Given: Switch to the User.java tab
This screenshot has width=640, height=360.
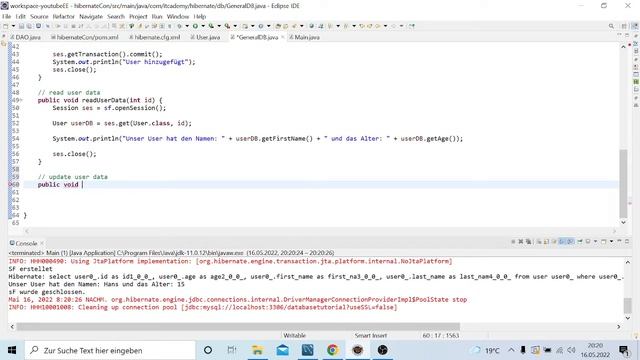Looking at the screenshot, I should click(x=205, y=37).
